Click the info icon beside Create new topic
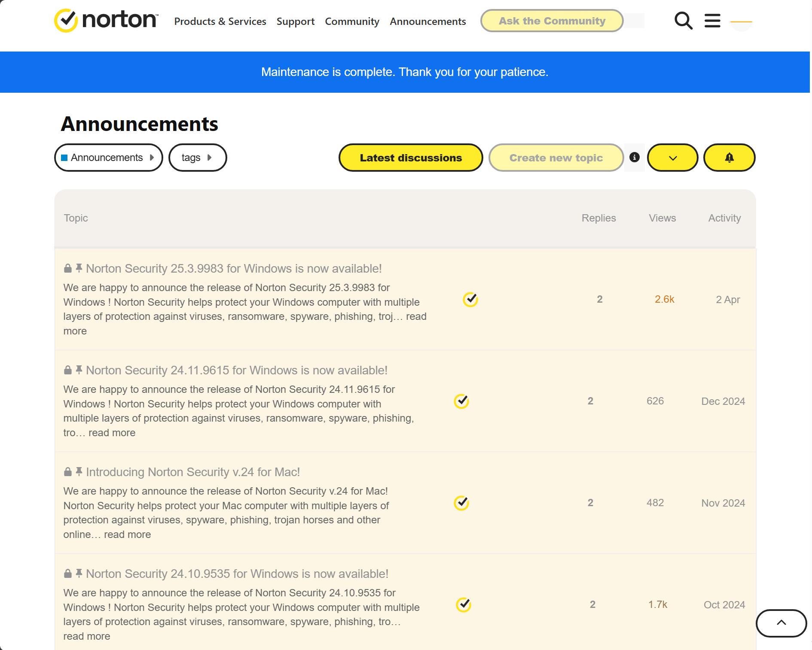 [635, 157]
